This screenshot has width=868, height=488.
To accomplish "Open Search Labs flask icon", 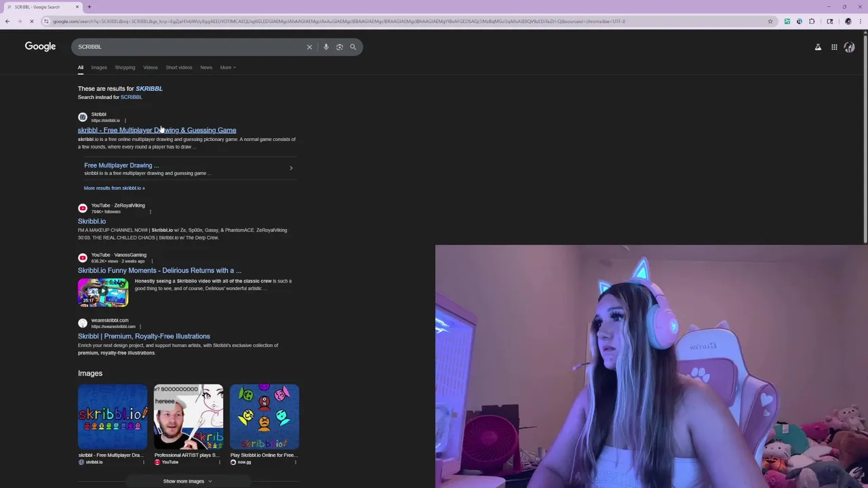I will 818,47.
